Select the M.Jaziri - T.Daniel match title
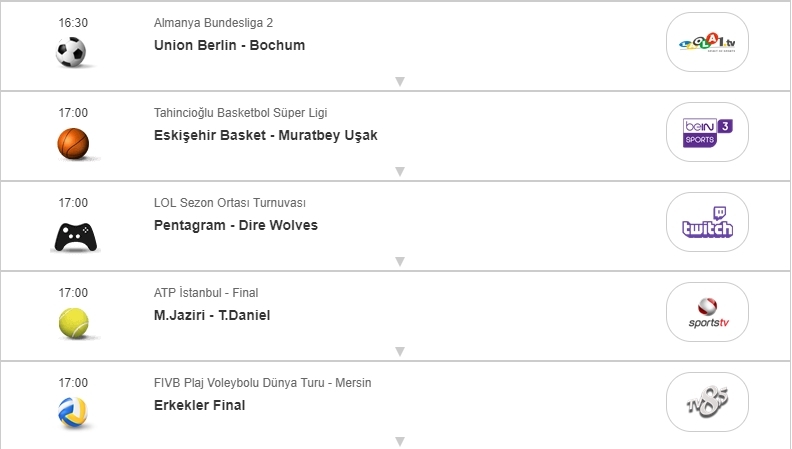This screenshot has width=792, height=449. click(212, 315)
